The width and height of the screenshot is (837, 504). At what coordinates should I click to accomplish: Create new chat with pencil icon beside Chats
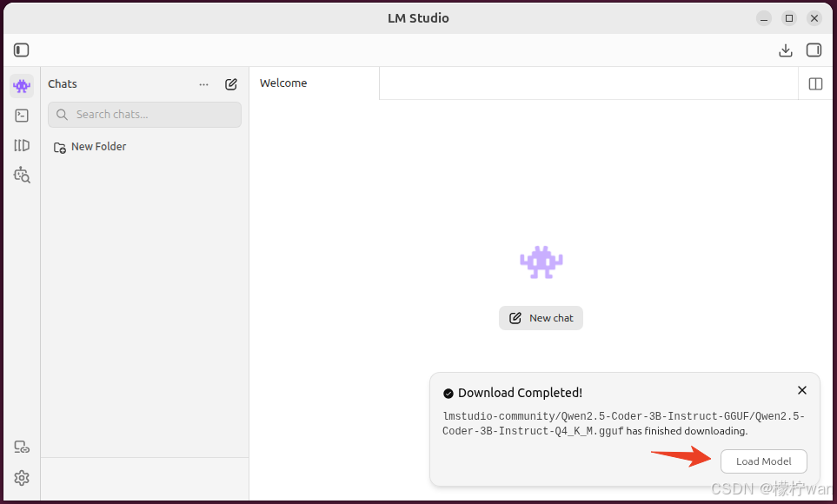click(x=231, y=84)
